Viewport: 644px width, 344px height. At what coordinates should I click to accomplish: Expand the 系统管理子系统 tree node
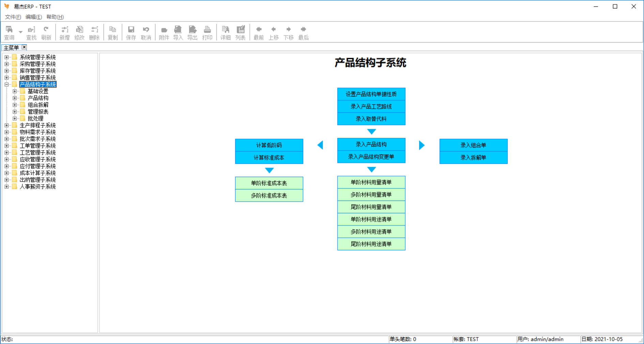point(6,57)
